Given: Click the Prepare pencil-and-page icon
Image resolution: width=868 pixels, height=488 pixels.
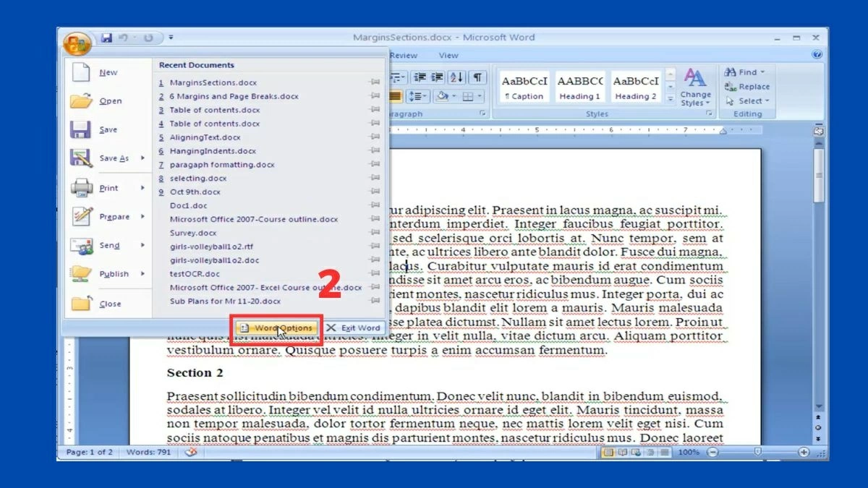Looking at the screenshot, I should coord(81,216).
